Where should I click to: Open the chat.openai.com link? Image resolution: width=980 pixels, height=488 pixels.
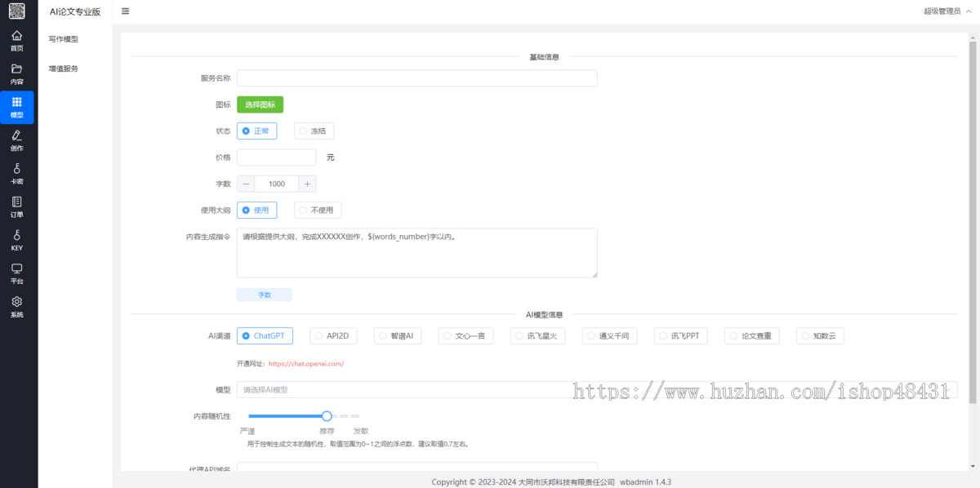306,364
